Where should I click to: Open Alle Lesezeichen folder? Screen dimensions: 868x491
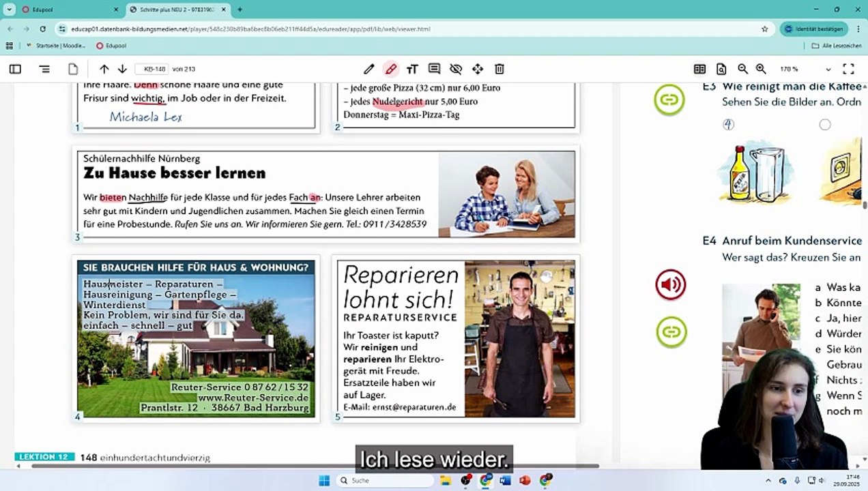click(837, 46)
